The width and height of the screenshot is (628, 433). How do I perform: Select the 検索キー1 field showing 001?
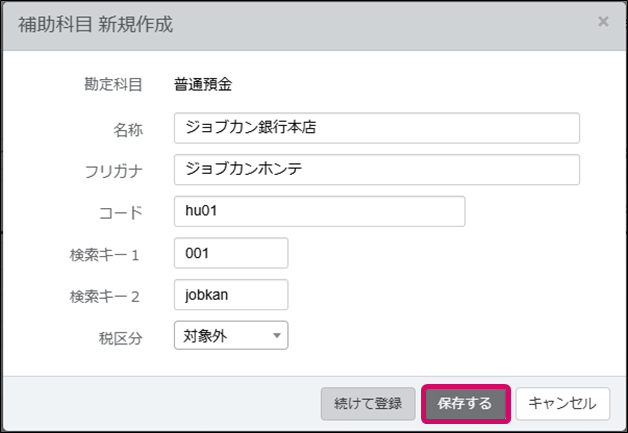click(x=230, y=253)
